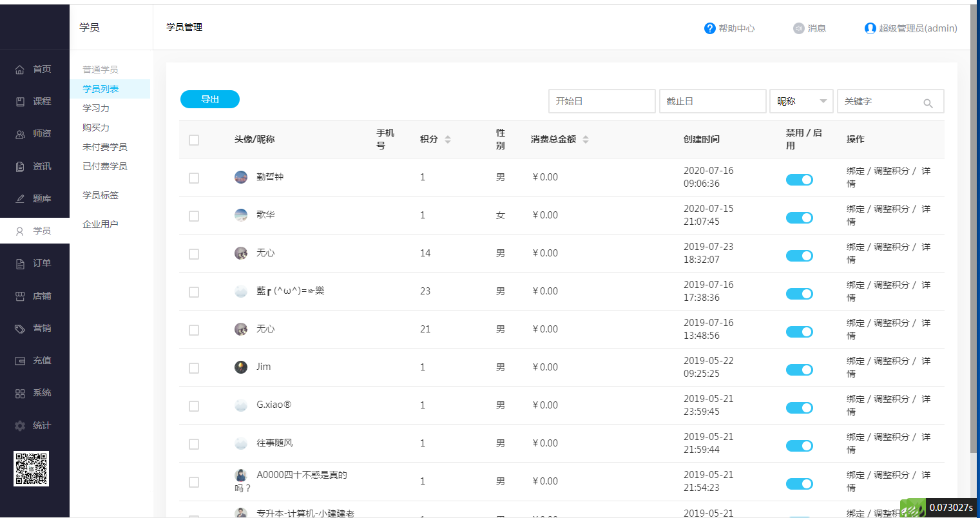Click the search magnifier icon
The height and width of the screenshot is (518, 980).
928,103
